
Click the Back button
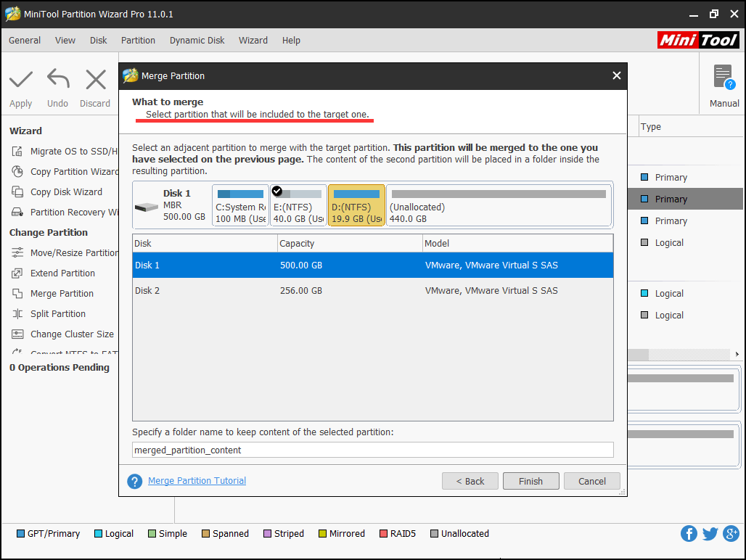click(470, 481)
